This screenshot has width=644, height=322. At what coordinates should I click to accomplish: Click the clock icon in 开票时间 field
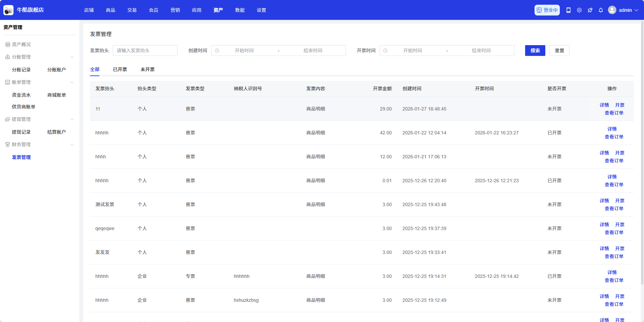point(385,51)
